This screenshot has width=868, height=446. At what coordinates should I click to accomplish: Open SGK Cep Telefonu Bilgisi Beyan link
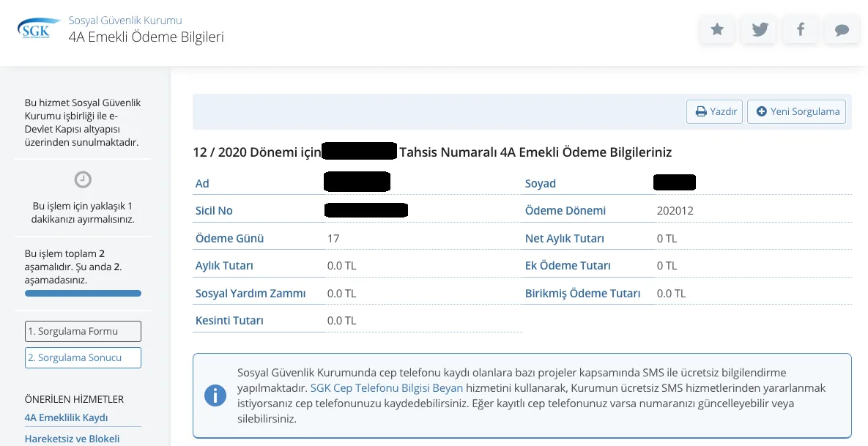click(x=387, y=388)
